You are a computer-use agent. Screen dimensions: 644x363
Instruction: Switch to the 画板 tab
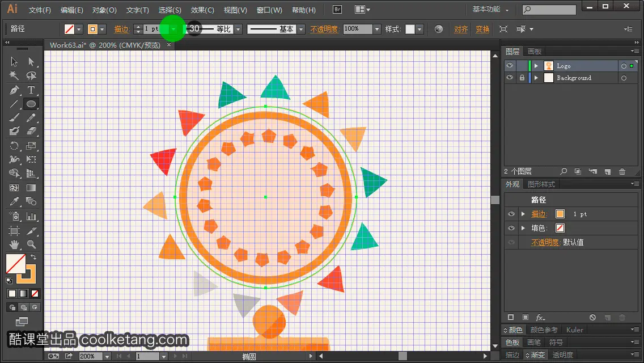(x=535, y=52)
